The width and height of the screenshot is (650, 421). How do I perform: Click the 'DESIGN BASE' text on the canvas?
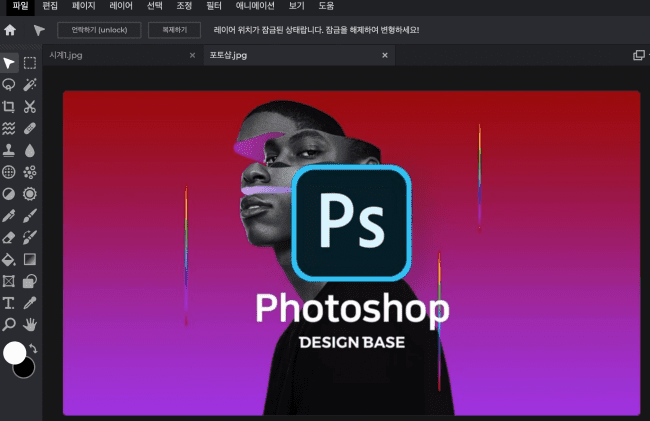[352, 343]
